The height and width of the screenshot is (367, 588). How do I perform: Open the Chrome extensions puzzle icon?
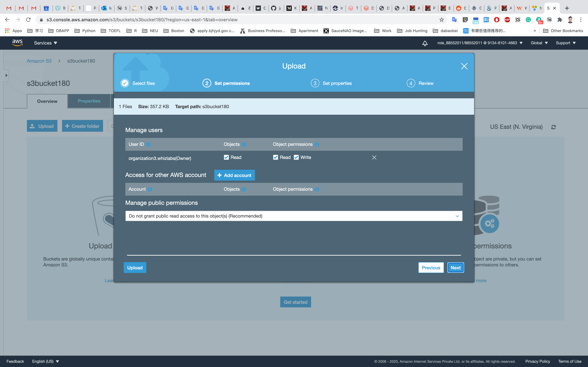click(x=560, y=20)
